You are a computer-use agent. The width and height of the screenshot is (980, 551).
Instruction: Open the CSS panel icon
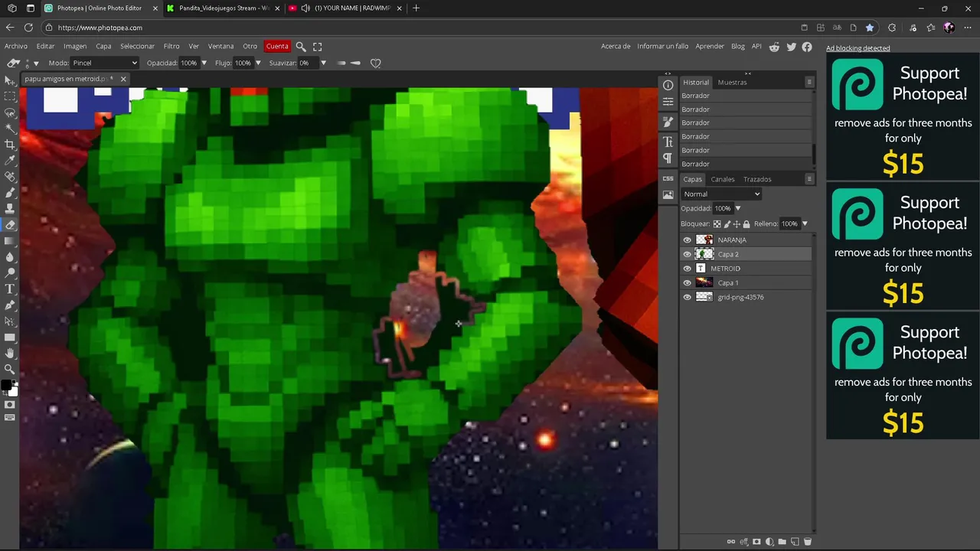(x=668, y=178)
